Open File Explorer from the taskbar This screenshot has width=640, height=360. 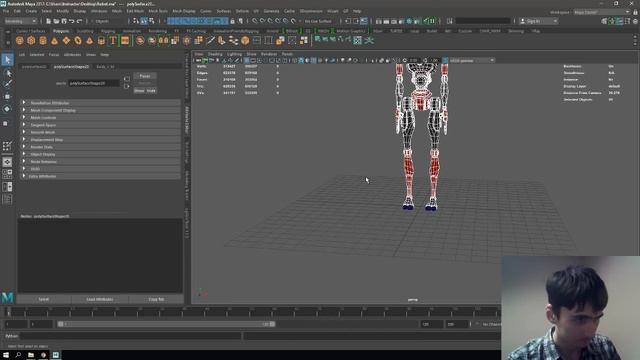(31, 355)
